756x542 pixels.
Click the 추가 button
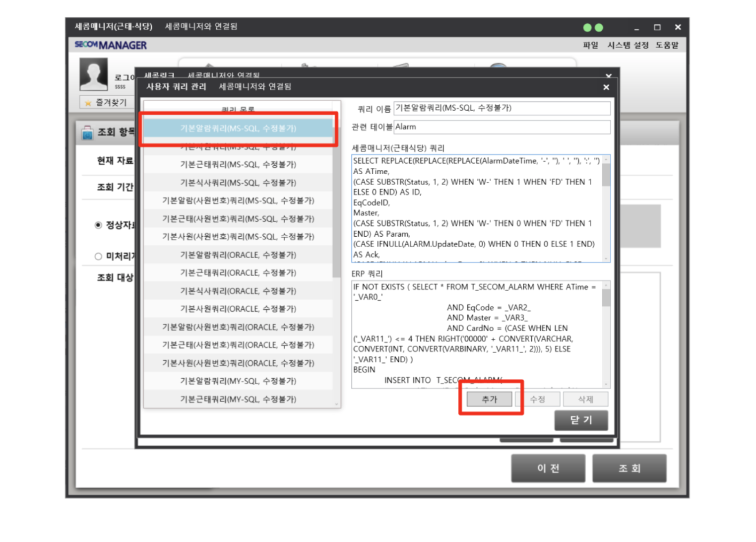point(489,399)
